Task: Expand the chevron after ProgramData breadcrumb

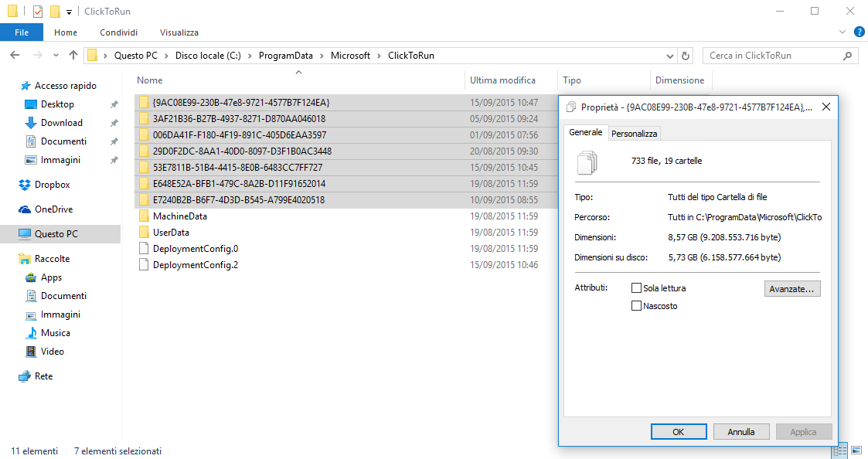Action: pos(322,56)
